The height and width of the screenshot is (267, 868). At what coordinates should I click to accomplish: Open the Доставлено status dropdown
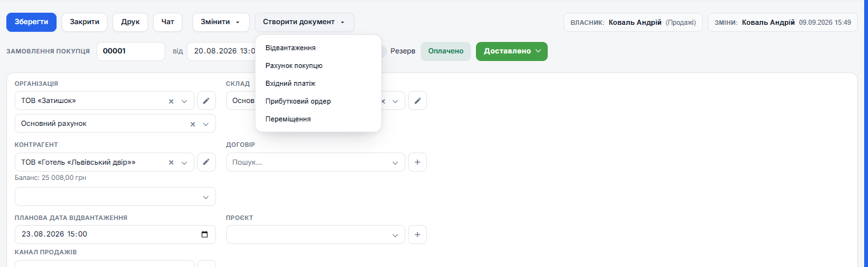coord(512,51)
